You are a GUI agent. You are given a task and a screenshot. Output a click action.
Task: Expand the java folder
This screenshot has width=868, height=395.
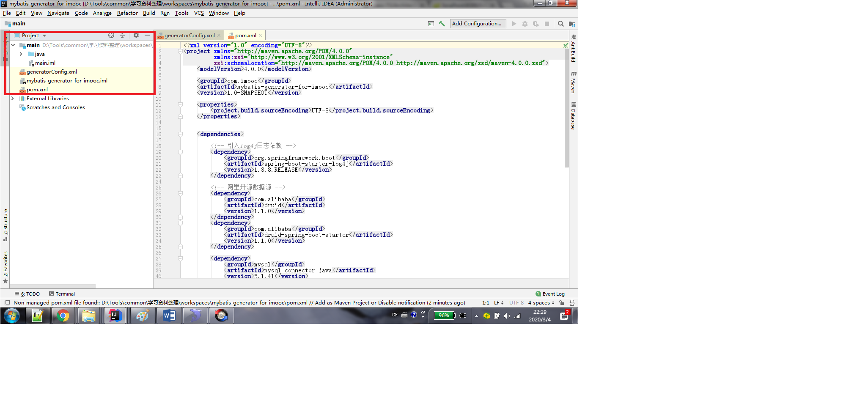pyautogui.click(x=21, y=54)
